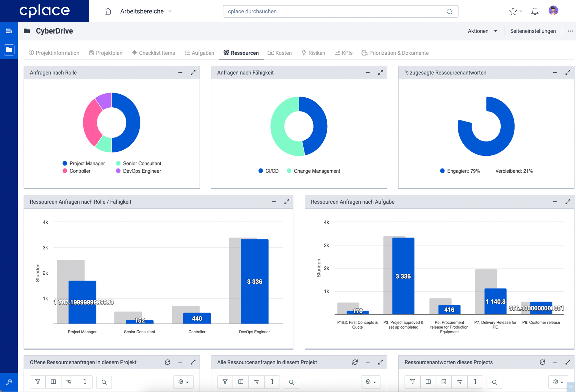Expand the favorites dropdown arrow
This screenshot has height=392, width=576.
click(x=521, y=11)
